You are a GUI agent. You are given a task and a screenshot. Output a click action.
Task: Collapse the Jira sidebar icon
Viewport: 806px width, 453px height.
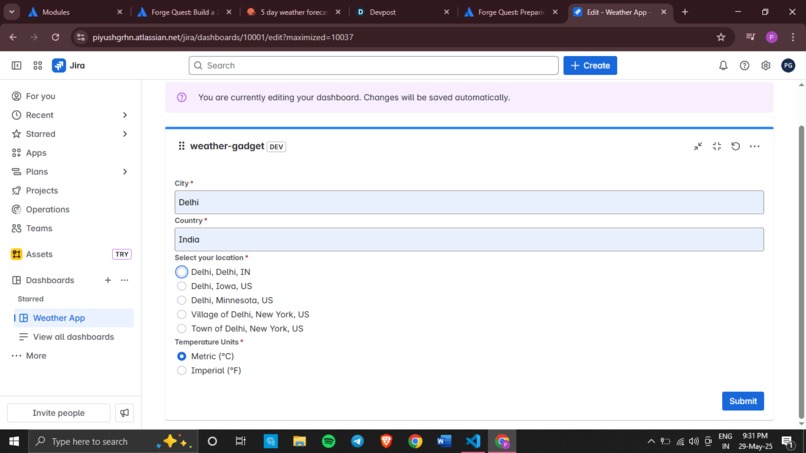[x=16, y=65]
